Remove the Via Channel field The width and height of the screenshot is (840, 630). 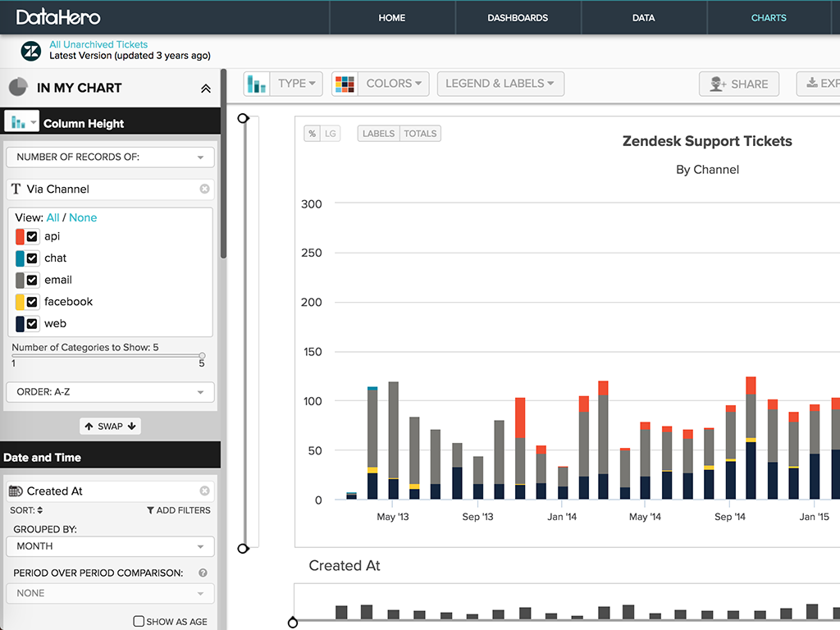coord(204,189)
